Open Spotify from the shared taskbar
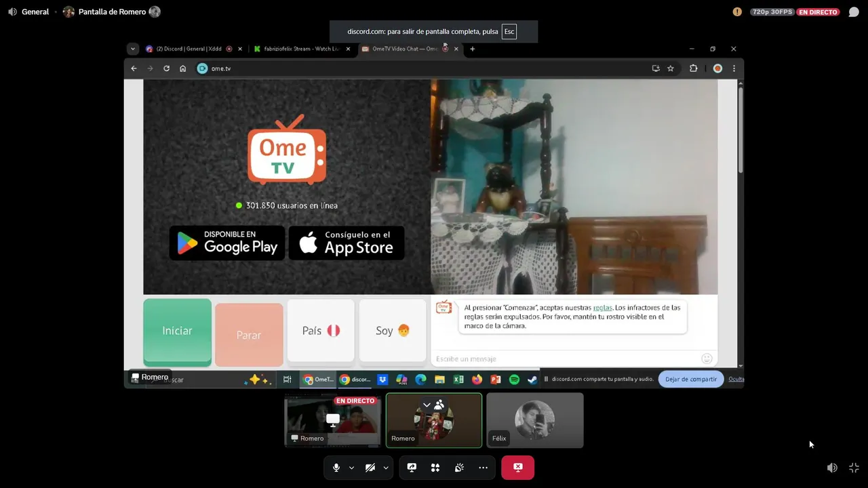 click(x=514, y=380)
